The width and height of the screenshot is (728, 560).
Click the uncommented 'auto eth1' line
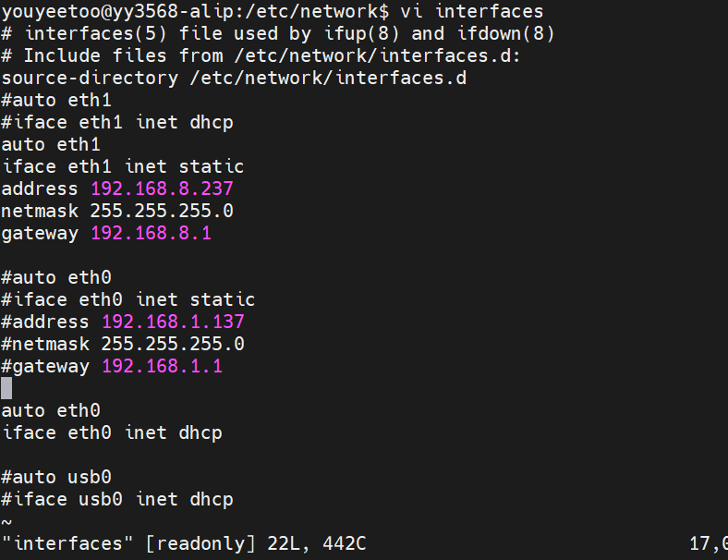coord(51,144)
